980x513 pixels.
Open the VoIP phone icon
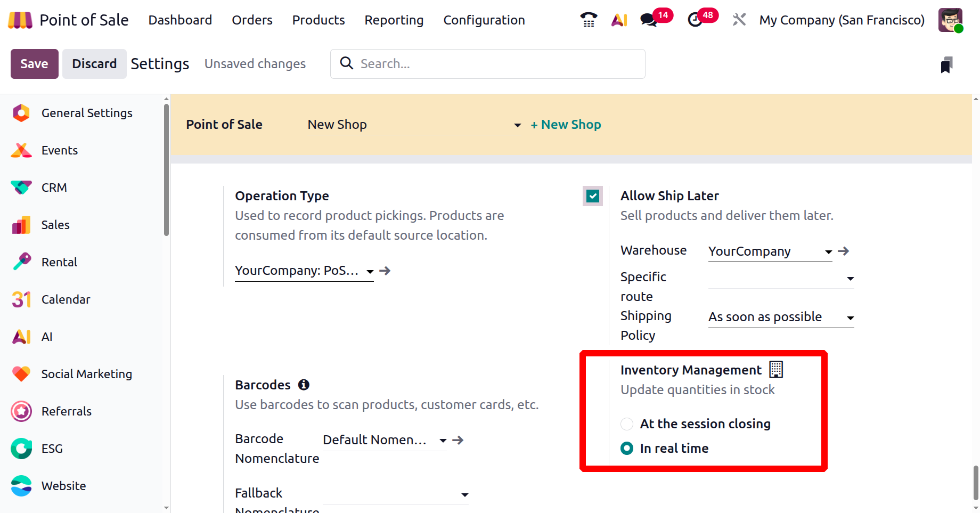click(x=589, y=20)
